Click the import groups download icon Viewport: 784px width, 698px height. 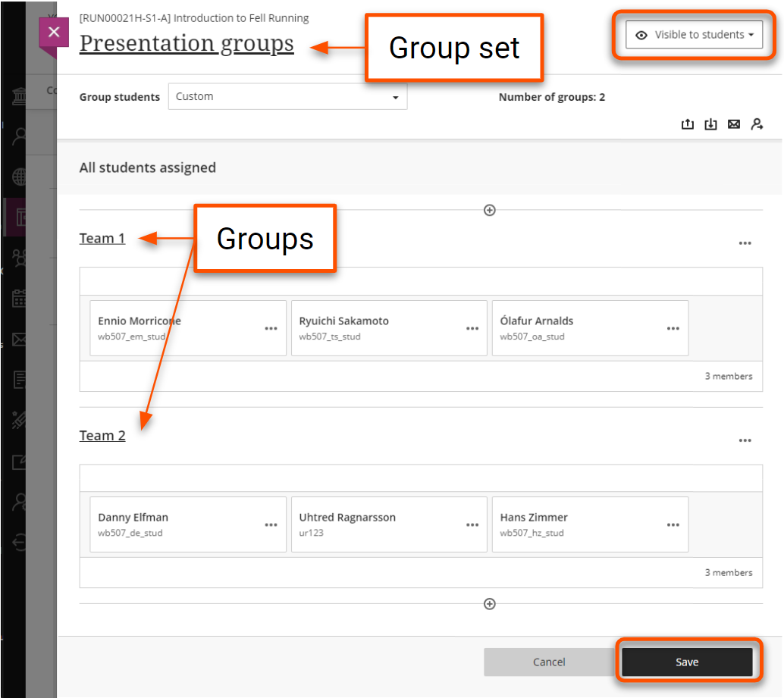click(710, 124)
